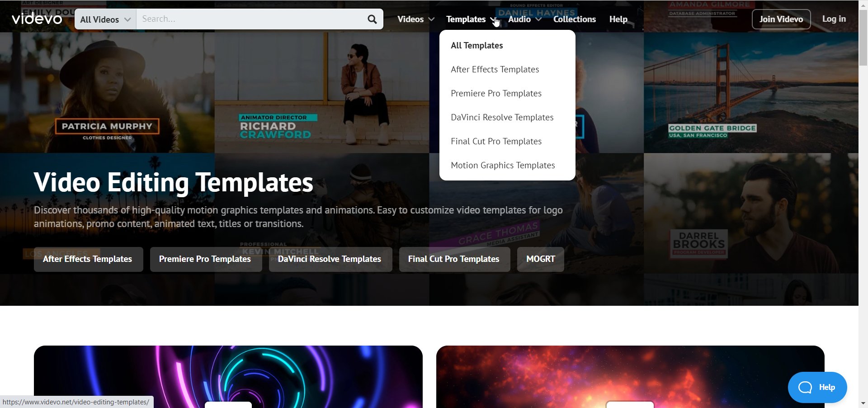Open the neon tunnel template thumbnail
868x408 pixels.
[x=228, y=377]
